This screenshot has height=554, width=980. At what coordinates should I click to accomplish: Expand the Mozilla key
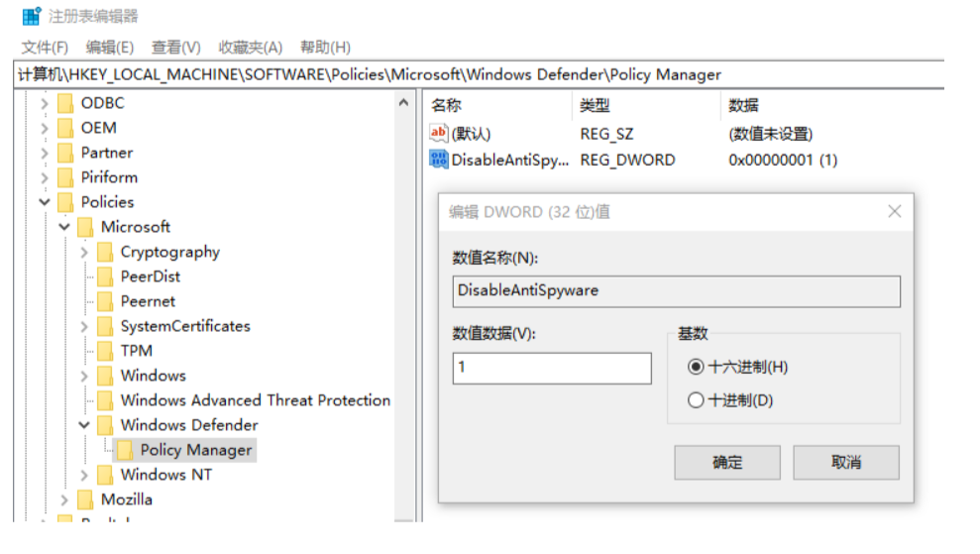(64, 499)
